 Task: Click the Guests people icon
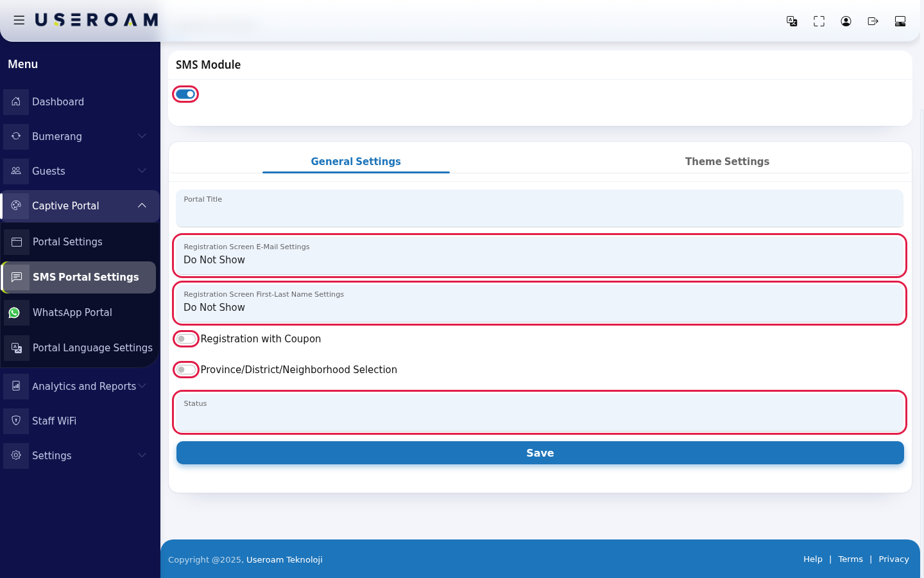tap(16, 171)
